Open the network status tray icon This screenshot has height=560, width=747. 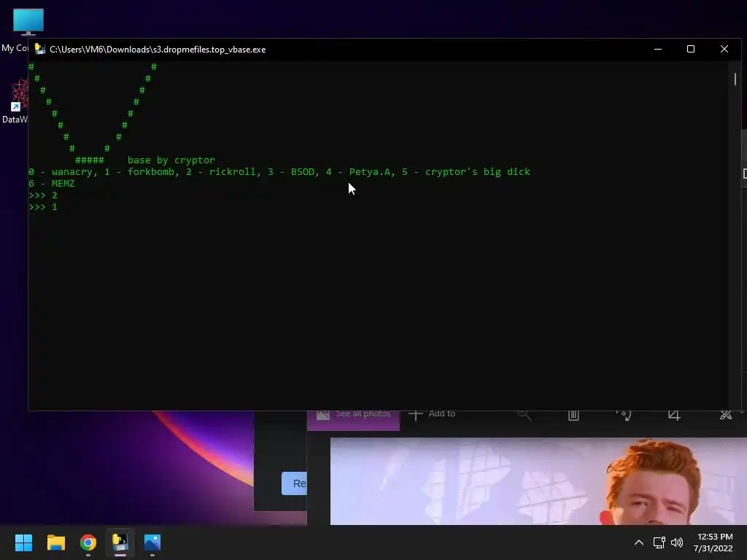659,542
